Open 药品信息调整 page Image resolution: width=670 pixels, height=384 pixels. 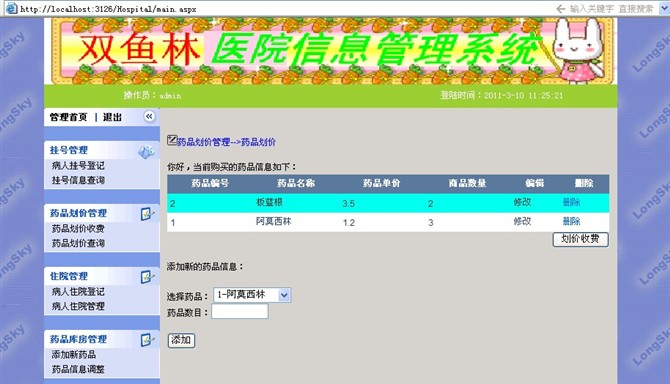78,369
